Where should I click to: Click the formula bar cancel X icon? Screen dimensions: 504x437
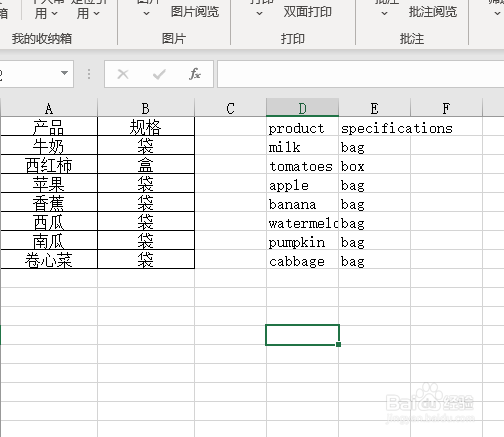[123, 74]
